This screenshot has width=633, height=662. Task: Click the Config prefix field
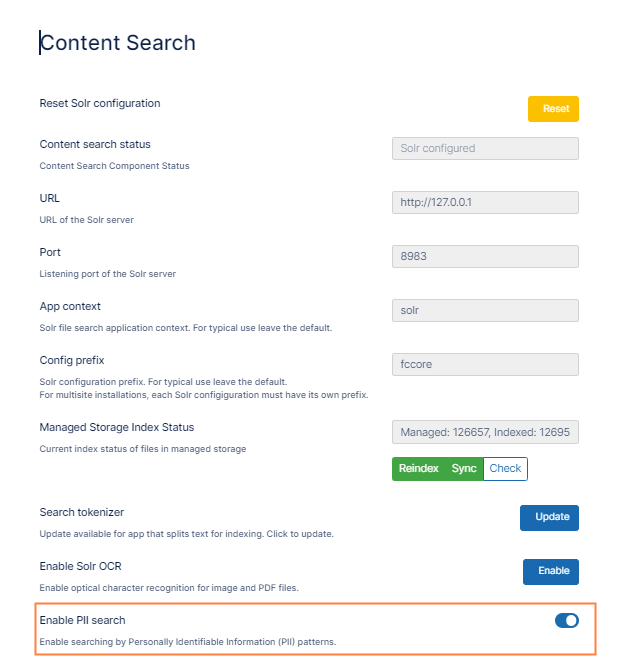485,365
